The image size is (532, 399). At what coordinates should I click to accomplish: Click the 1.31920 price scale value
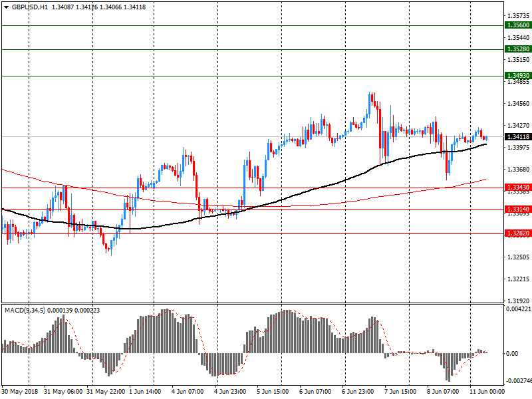pos(518,301)
